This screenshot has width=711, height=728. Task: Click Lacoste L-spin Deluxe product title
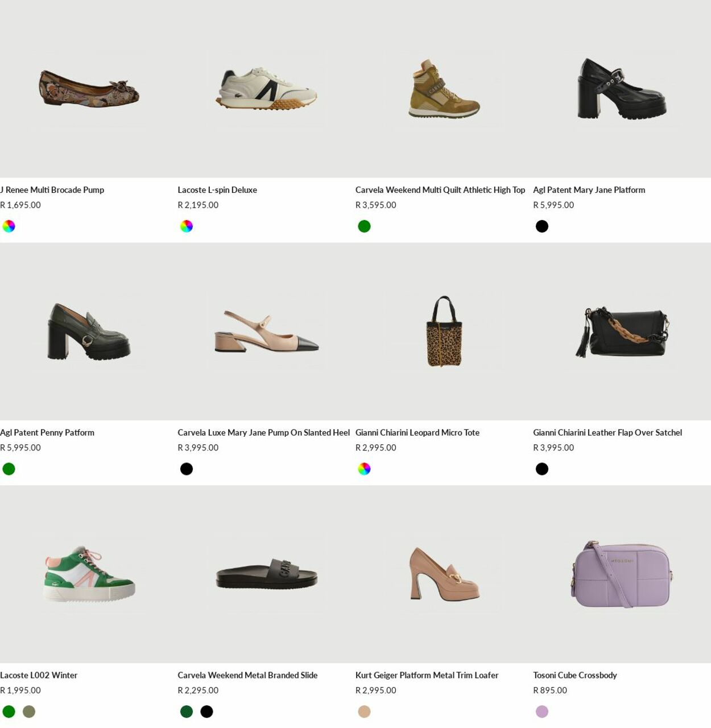(217, 190)
